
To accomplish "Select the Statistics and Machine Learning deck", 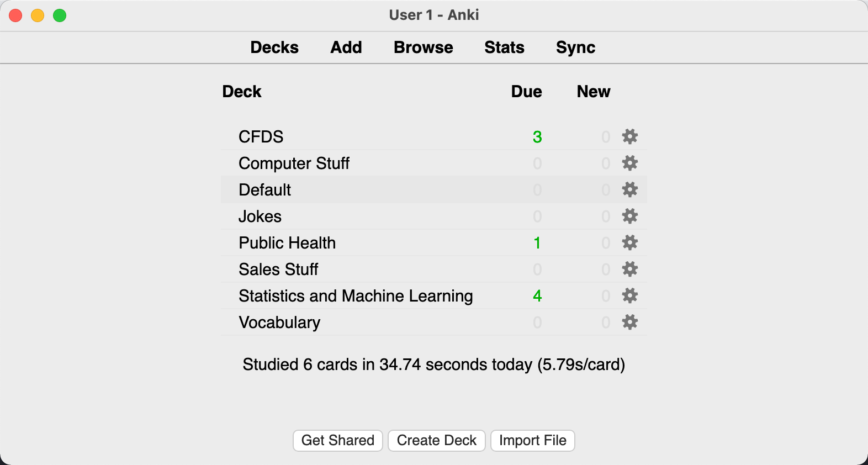I will pyautogui.click(x=356, y=296).
